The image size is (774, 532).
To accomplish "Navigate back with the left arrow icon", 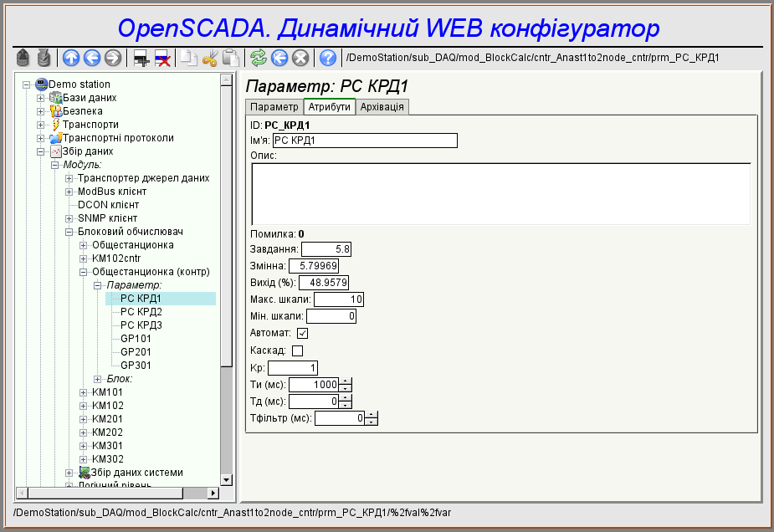I will (92, 58).
